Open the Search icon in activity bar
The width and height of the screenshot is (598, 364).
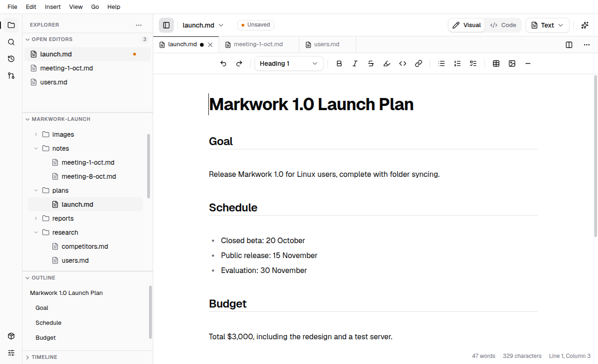click(x=11, y=42)
